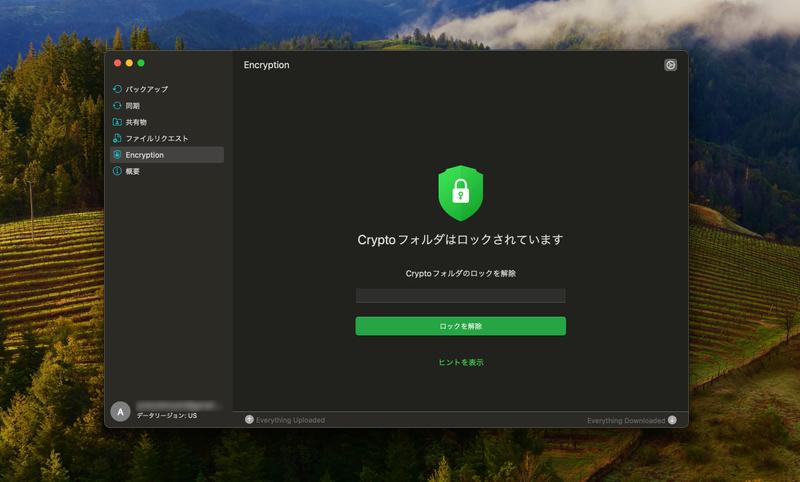Click the 概要 info icon
Viewport: 800px width, 482px height.
[117, 171]
